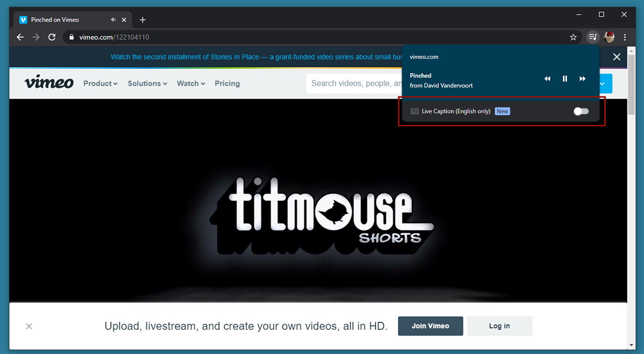This screenshot has height=354, width=644.
Task: Expand the Product dropdown menu
Action: coord(100,84)
